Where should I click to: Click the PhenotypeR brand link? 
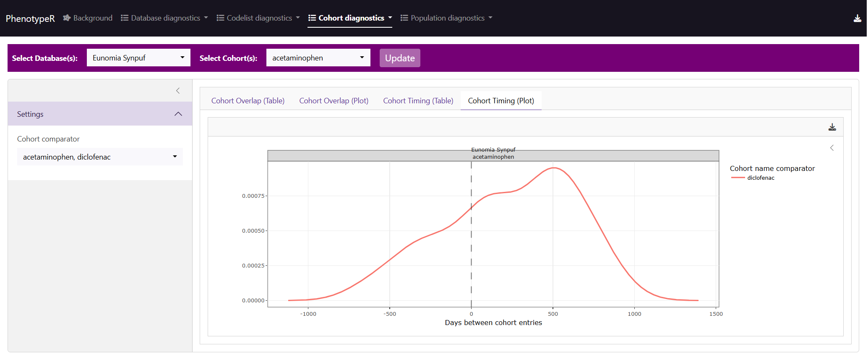(30, 18)
